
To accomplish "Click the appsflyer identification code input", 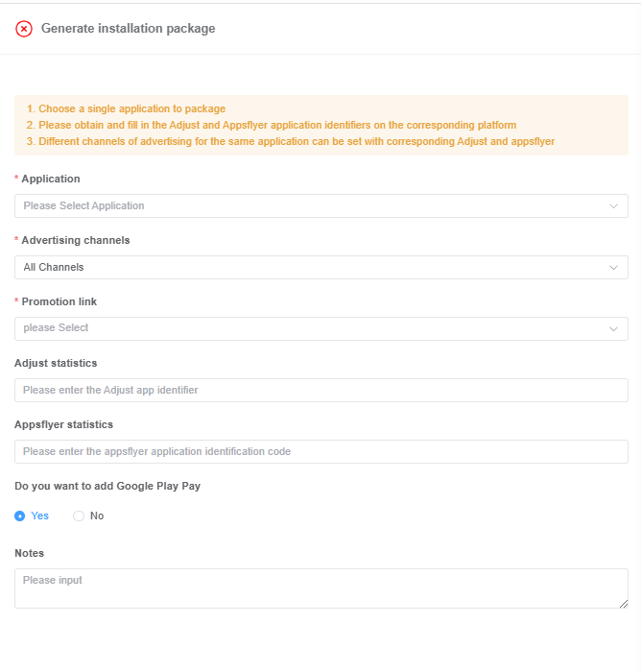I will click(x=320, y=451).
